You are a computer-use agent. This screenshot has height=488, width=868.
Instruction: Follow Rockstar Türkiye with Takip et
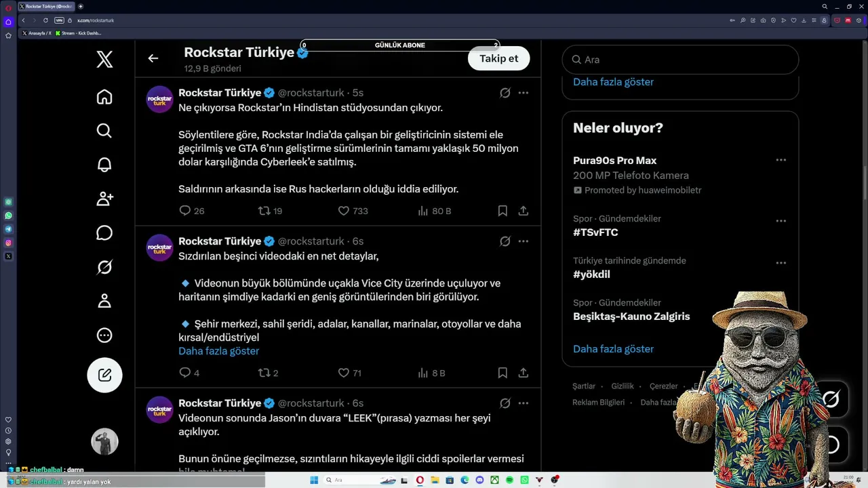pos(499,58)
